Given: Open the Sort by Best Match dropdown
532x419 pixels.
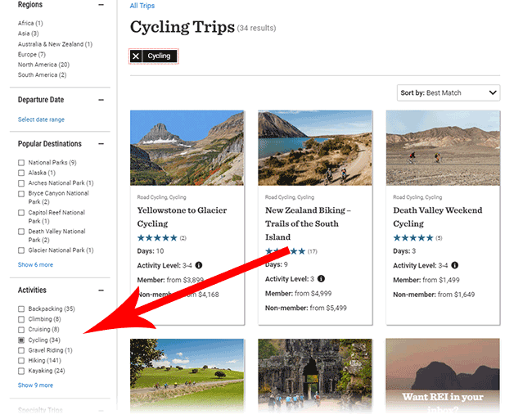Looking at the screenshot, I should 449,92.
